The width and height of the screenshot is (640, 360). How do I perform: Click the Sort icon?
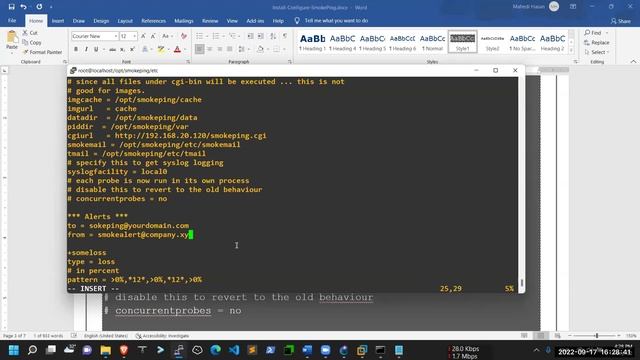[273, 36]
